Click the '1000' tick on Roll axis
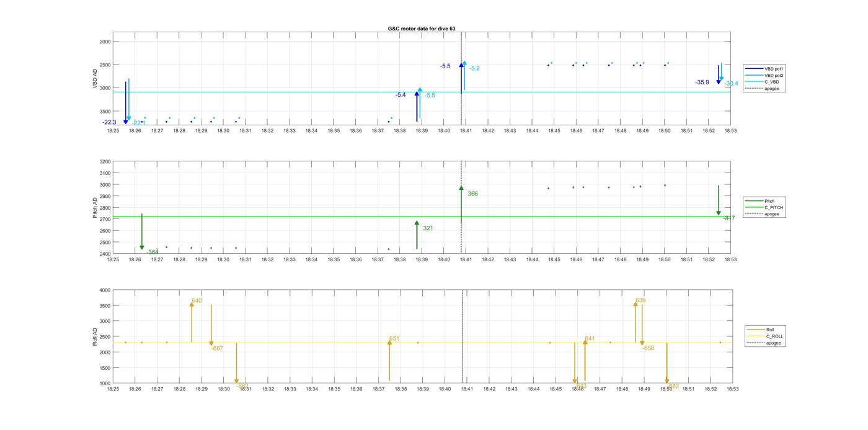 (105, 383)
